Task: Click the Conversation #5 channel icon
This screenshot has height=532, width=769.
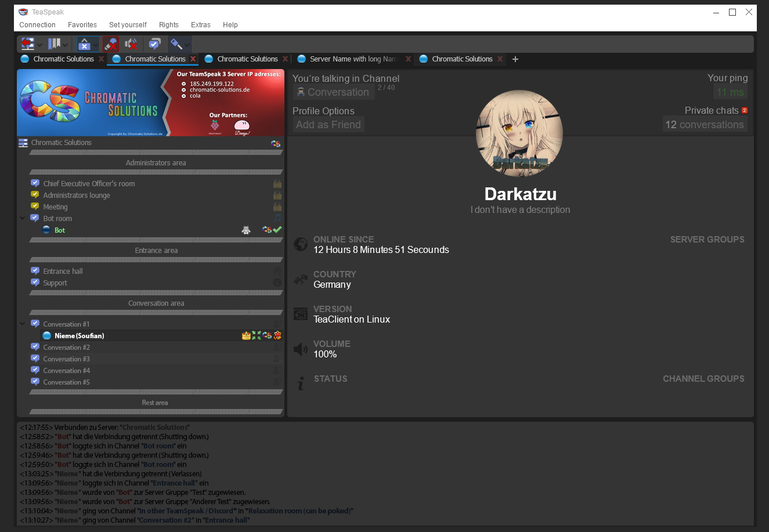Action: coord(35,382)
